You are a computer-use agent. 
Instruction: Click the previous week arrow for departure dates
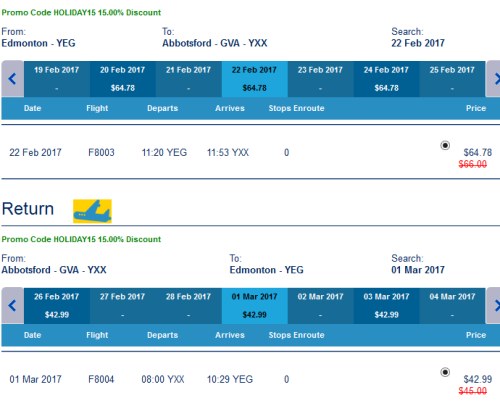pyautogui.click(x=12, y=79)
